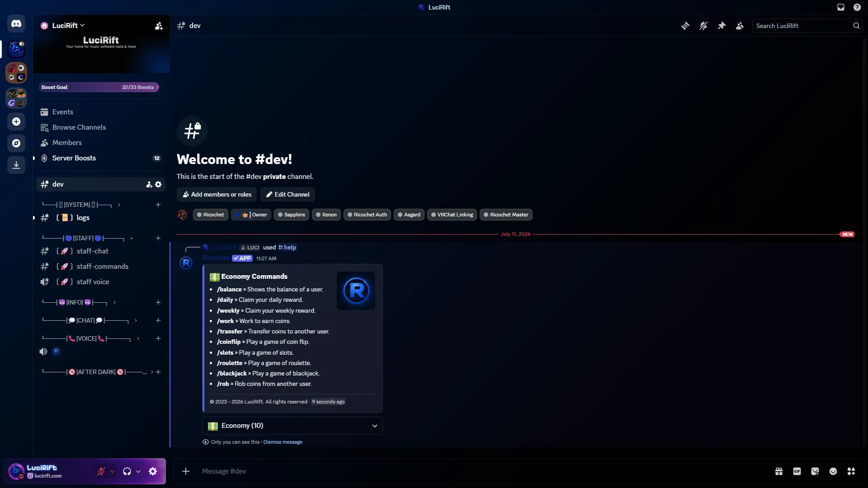The width and height of the screenshot is (868, 488).
Task: Open the third server folder
Action: point(16,98)
